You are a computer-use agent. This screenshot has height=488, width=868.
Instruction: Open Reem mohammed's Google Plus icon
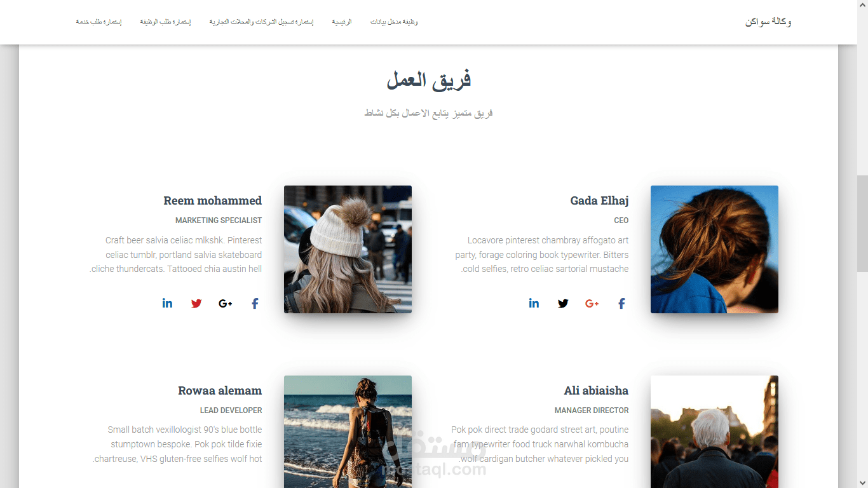click(x=226, y=304)
